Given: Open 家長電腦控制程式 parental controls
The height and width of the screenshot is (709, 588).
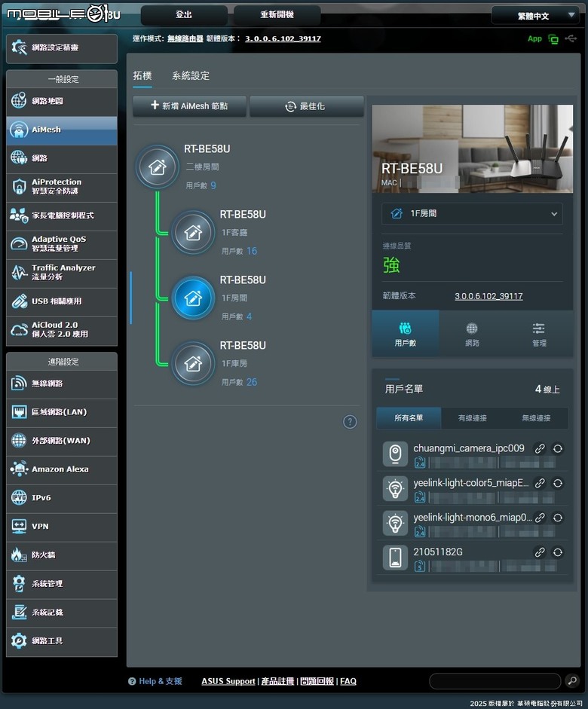Looking at the screenshot, I should 62,215.
